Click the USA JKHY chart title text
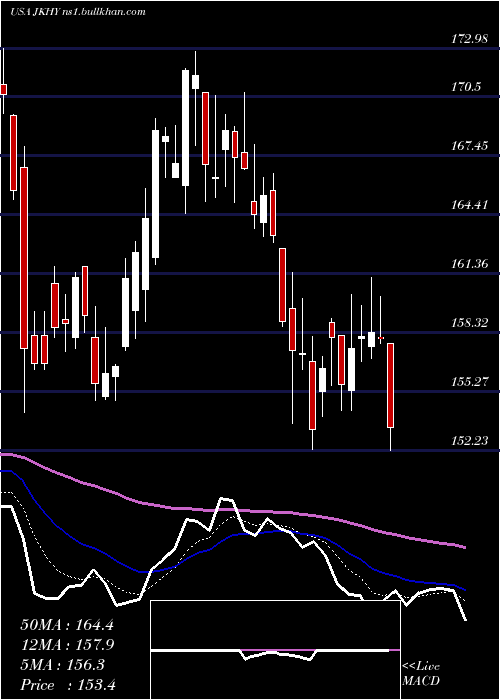The image size is (500, 700). 78,12
